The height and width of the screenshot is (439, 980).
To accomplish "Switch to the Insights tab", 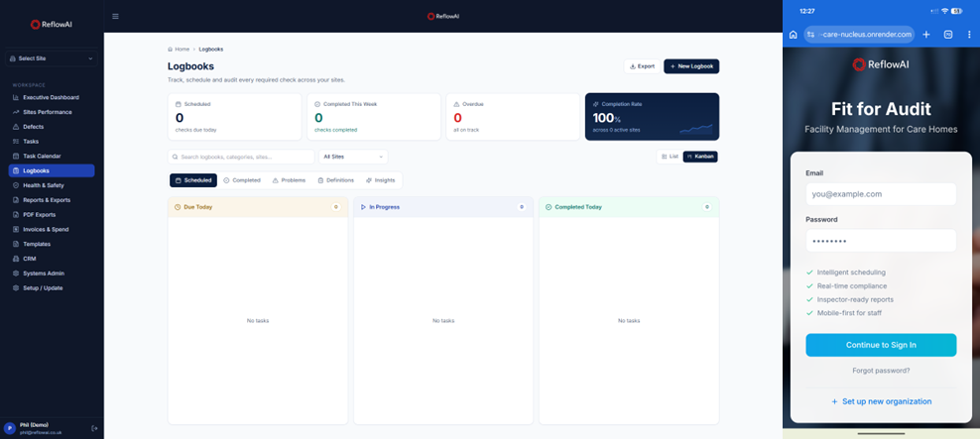I will tap(381, 180).
